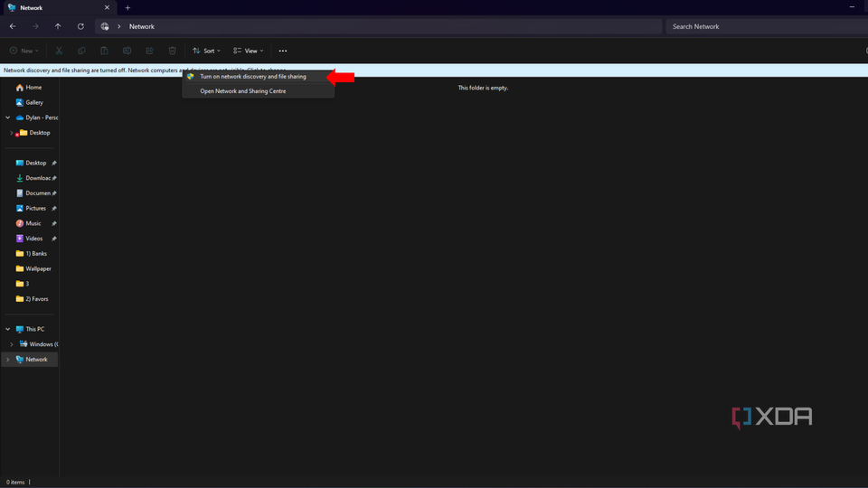Click the Rename icon in toolbar

click(127, 51)
